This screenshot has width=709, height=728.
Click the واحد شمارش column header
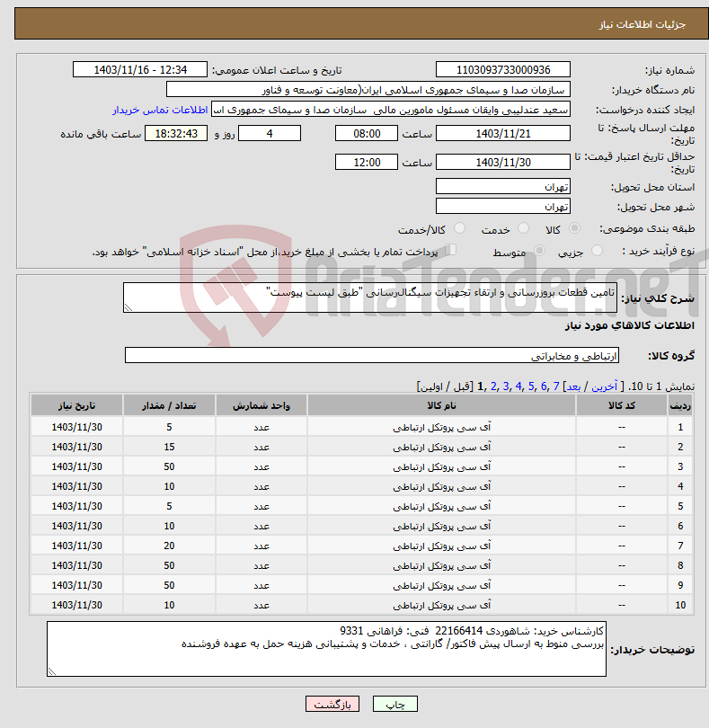261,405
